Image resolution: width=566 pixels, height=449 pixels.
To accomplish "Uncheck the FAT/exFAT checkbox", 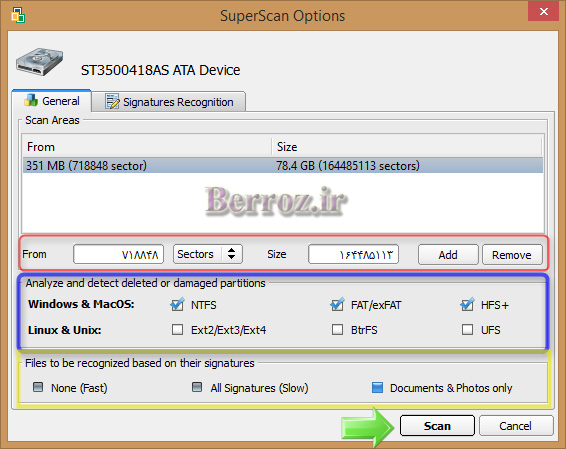I will [x=337, y=305].
